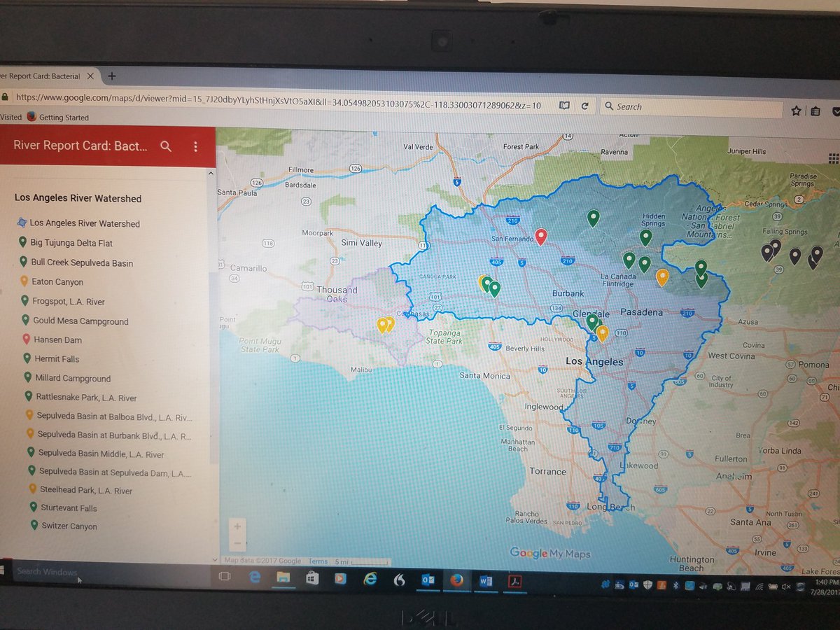Select the River Report Card browser tab
This screenshot has height=630, width=840.
point(42,76)
